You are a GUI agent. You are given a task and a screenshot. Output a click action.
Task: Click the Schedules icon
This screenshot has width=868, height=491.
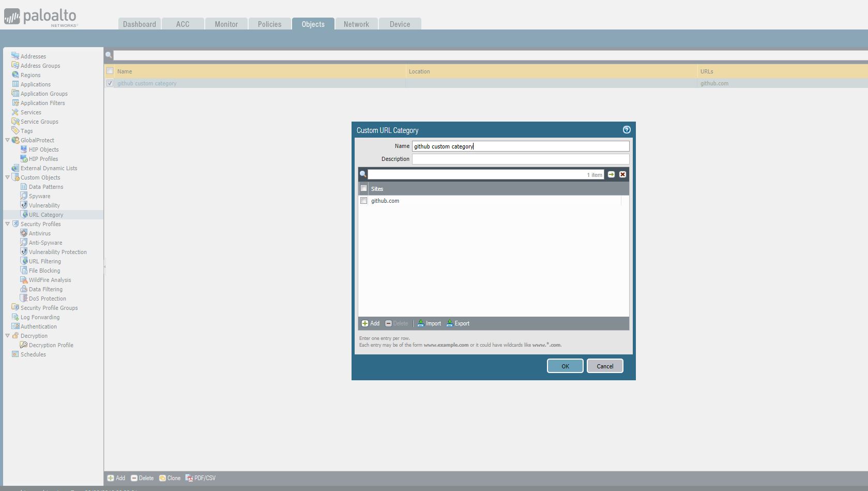15,354
